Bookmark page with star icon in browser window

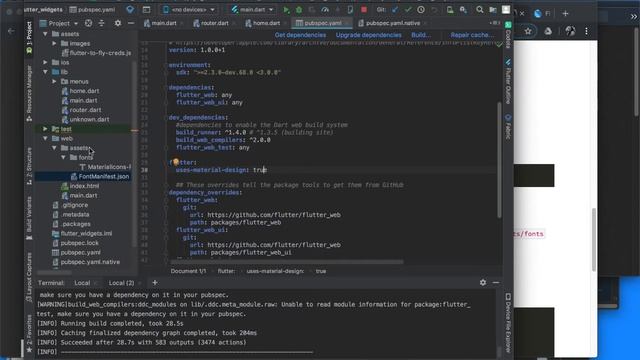coord(528,31)
